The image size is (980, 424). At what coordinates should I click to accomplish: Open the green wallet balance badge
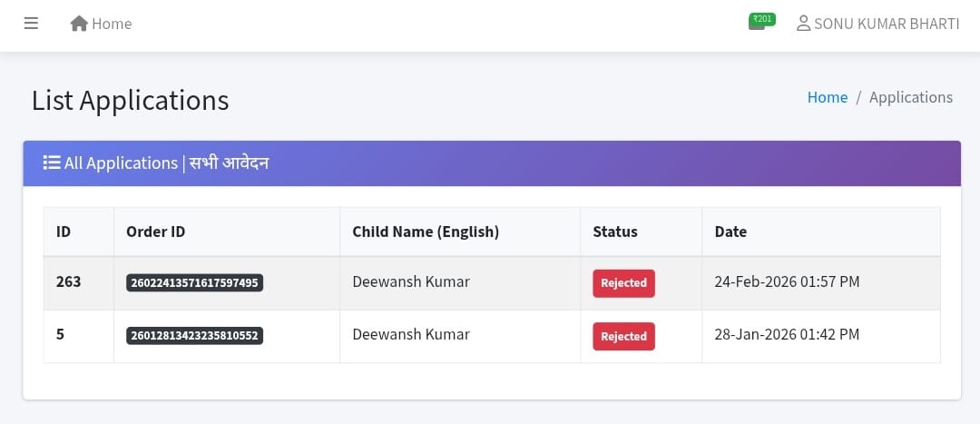coord(761,21)
